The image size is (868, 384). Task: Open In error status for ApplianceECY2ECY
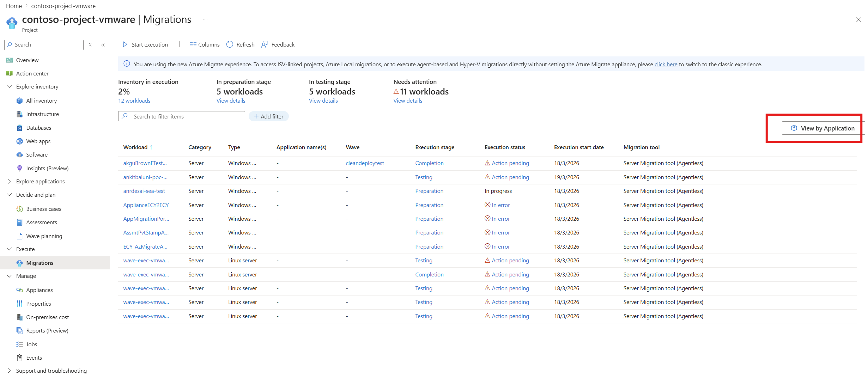501,205
